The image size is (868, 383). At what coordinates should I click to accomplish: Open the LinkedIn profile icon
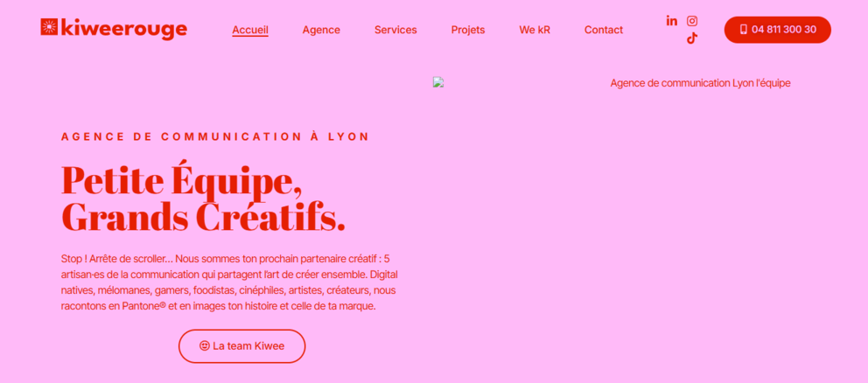click(671, 21)
